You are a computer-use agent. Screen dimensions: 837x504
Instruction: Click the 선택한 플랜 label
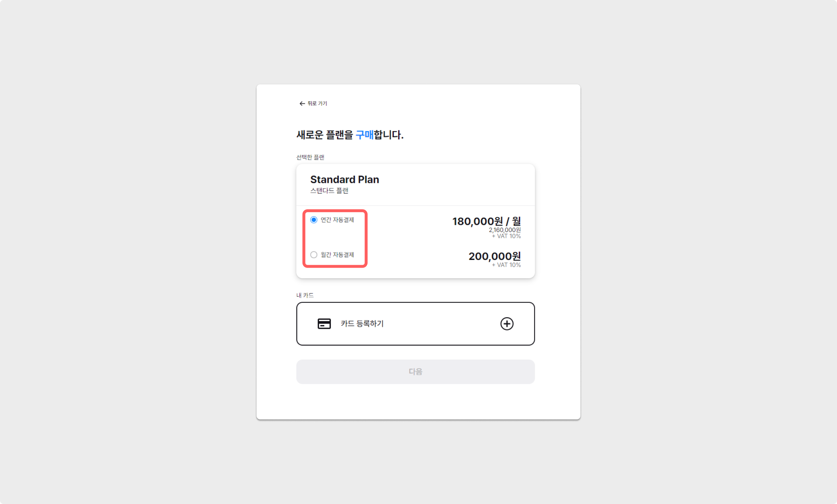click(310, 157)
